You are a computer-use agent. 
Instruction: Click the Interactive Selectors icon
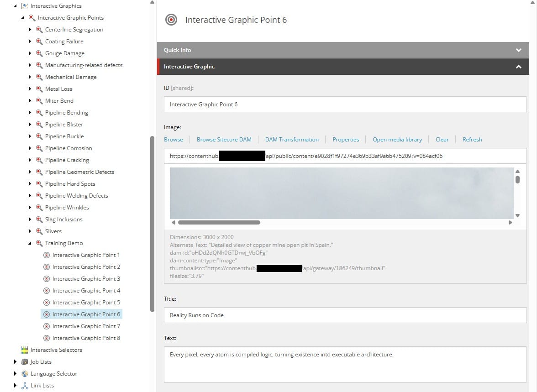(25, 350)
